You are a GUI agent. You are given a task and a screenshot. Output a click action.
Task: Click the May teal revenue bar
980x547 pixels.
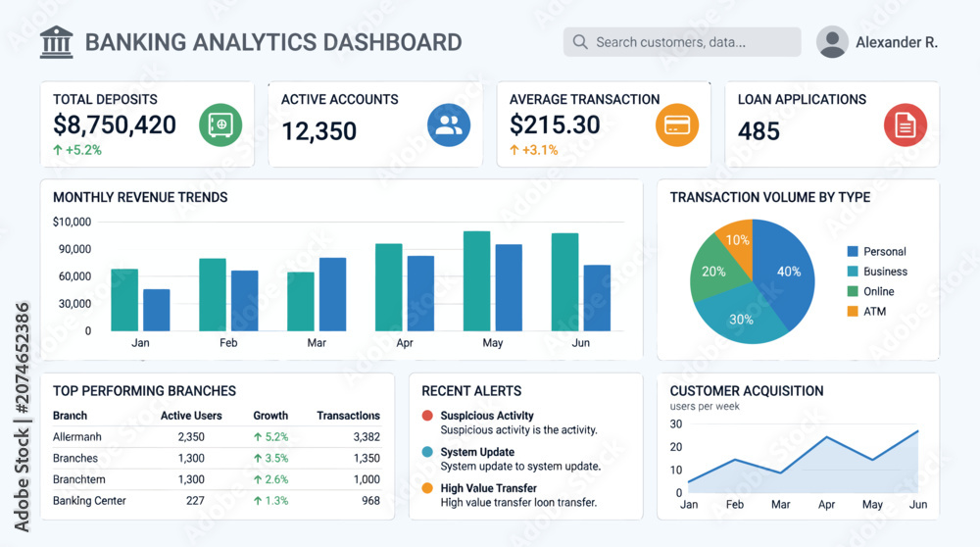coord(477,280)
